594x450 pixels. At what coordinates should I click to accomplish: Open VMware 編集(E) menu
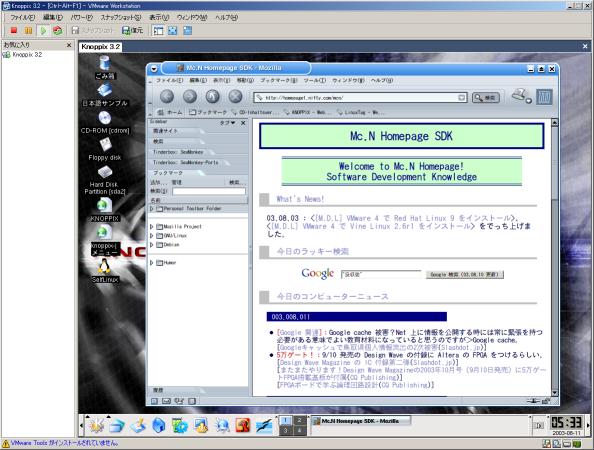pyautogui.click(x=52, y=17)
